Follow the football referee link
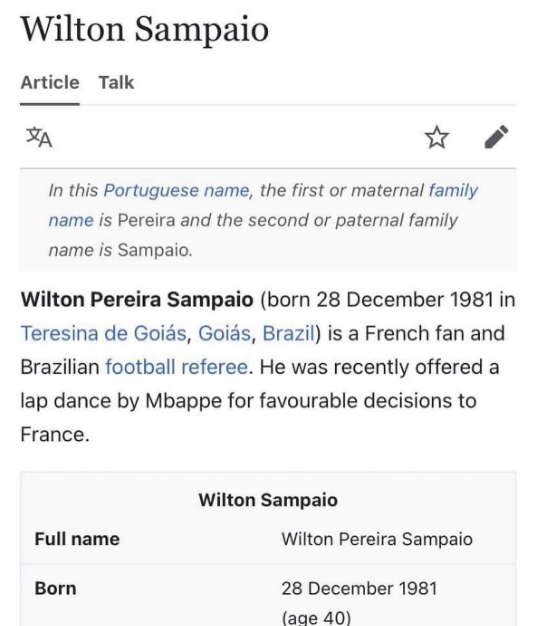Viewport: 547px width, 626px height. coord(176,367)
